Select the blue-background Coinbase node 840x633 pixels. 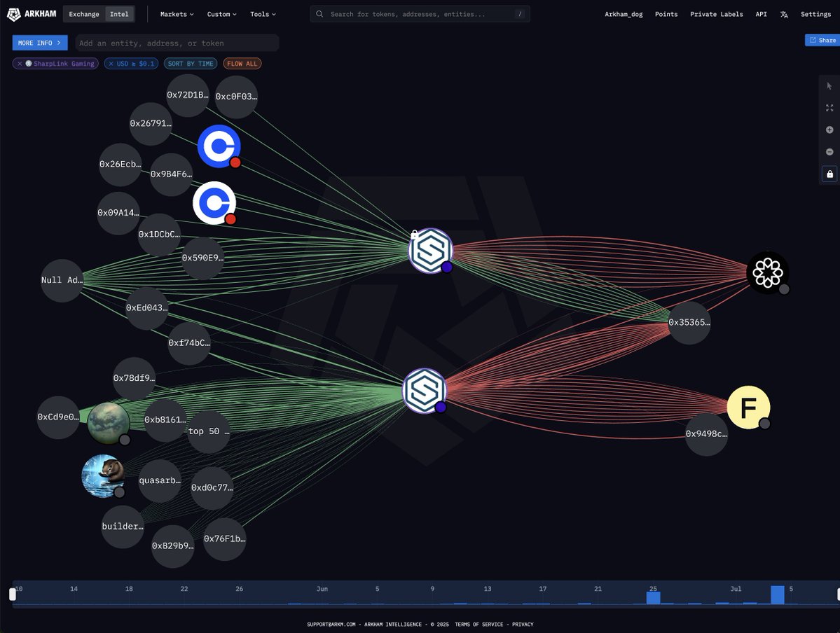point(219,146)
